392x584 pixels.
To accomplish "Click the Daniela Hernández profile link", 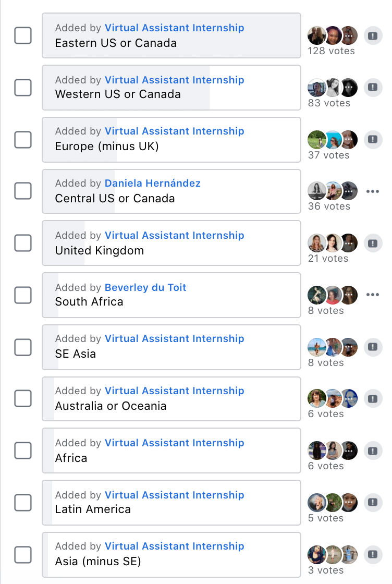I will tap(152, 183).
